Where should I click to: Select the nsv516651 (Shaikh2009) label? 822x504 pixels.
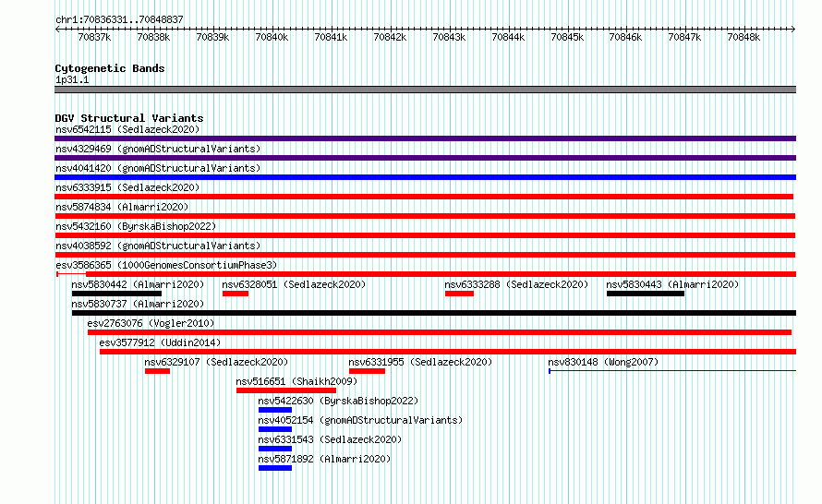[x=296, y=381]
